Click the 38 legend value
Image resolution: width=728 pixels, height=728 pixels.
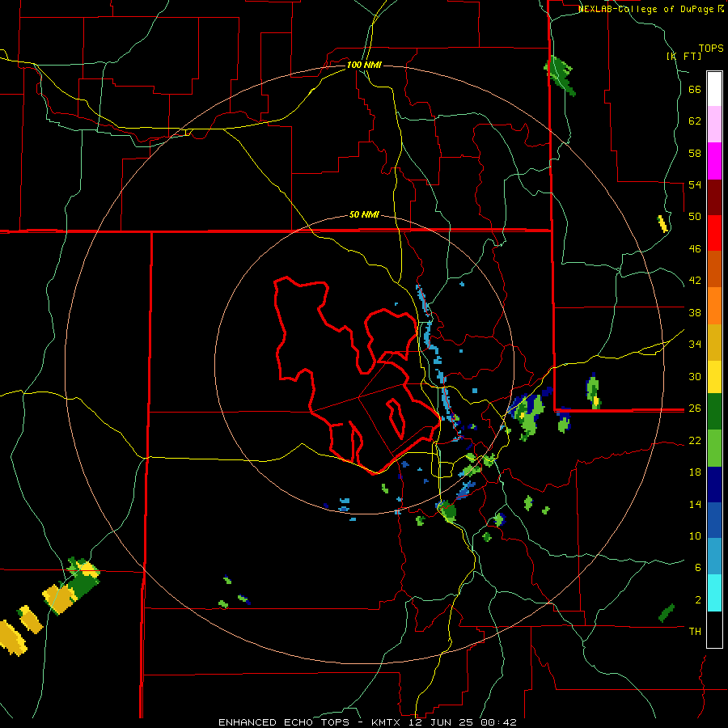695,312
